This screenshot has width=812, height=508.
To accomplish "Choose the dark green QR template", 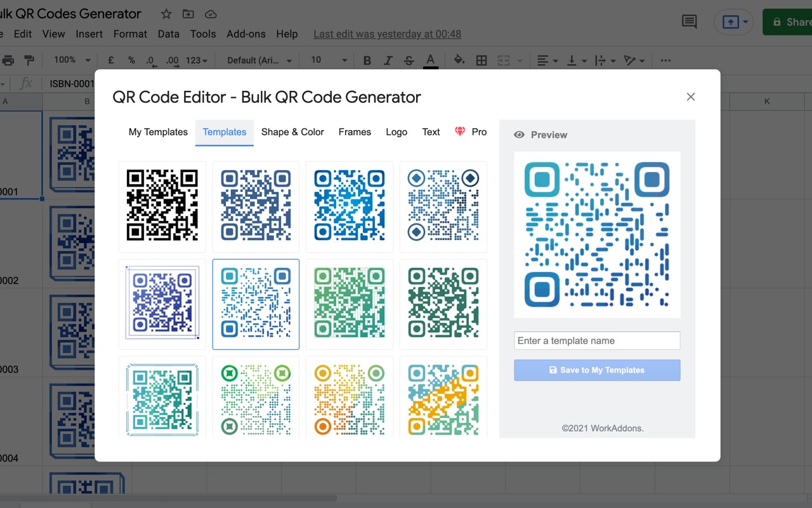I will coord(443,304).
